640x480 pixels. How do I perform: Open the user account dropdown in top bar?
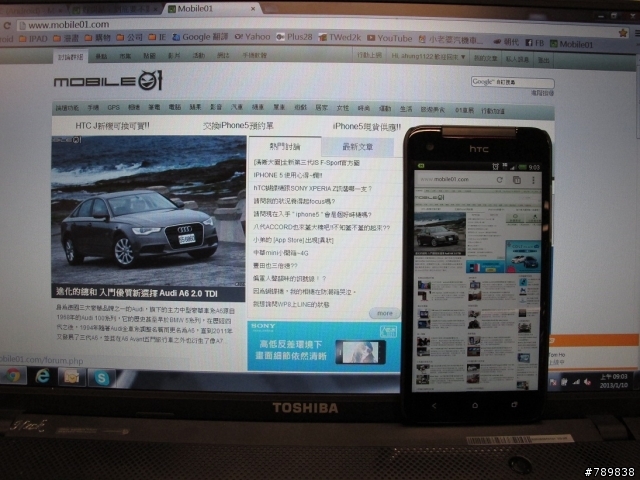coord(428,57)
